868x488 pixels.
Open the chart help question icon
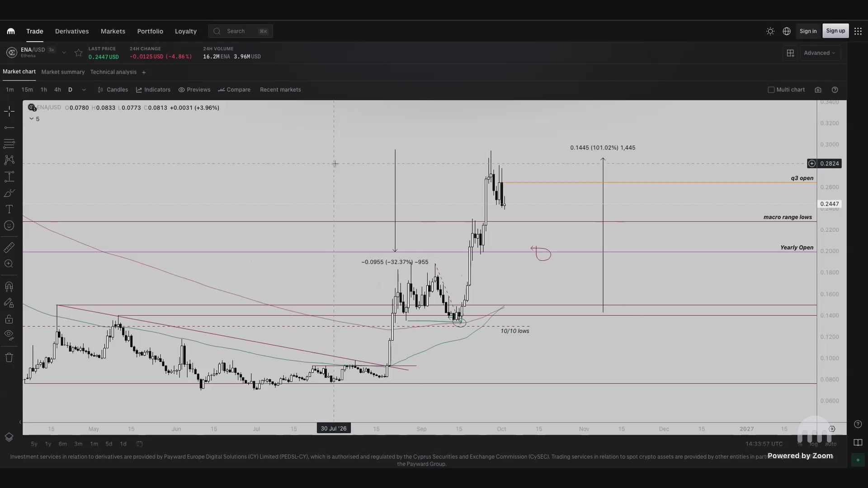835,90
